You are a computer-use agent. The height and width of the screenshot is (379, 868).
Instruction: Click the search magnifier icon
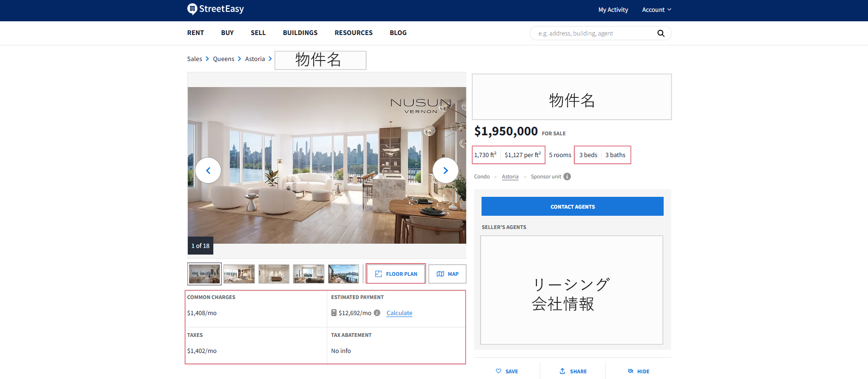[x=661, y=34]
